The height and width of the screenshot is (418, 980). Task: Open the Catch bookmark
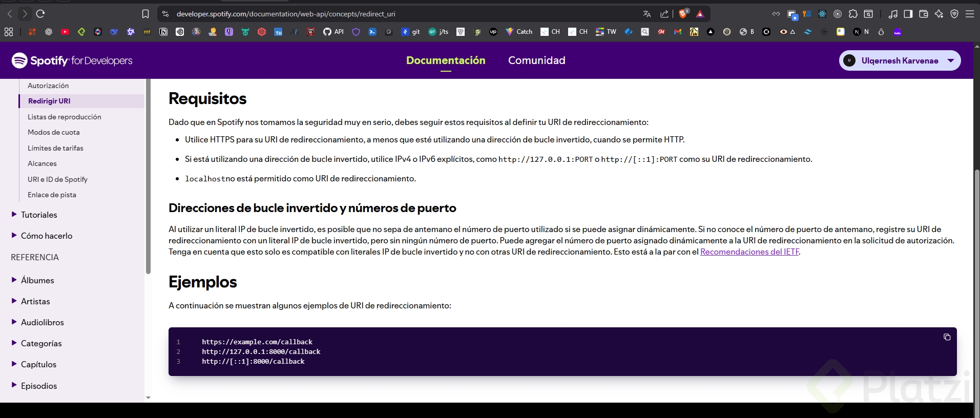(x=519, y=32)
